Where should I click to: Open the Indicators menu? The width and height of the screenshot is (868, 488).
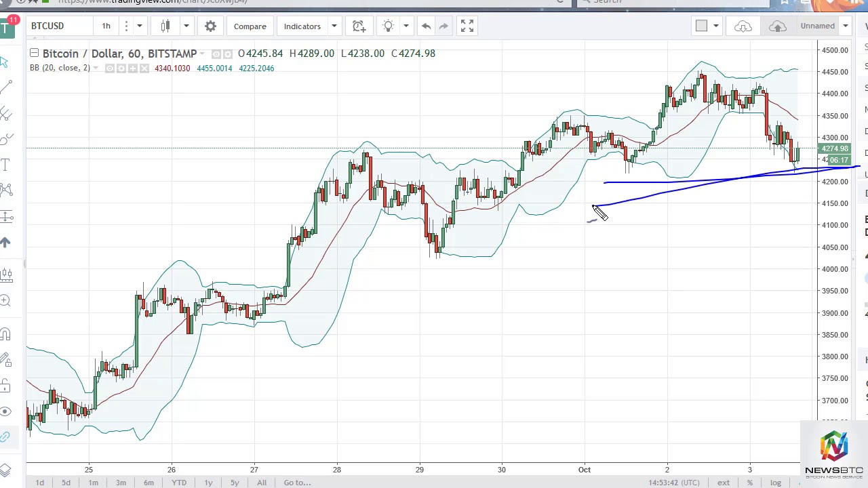point(302,26)
